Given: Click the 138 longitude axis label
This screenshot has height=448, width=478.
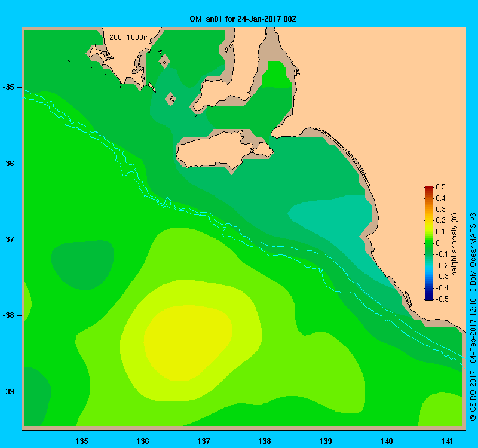Looking at the screenshot, I should point(265,441).
